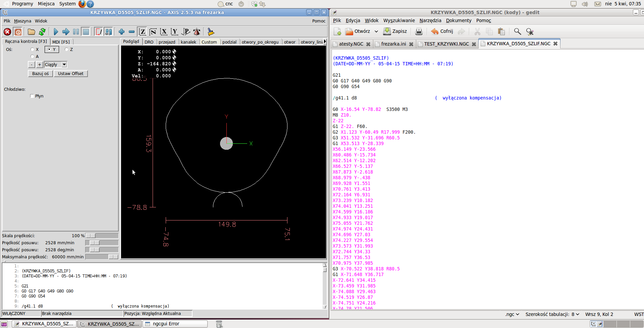Toggle block delete skip-lines button
The width and height of the screenshot is (644, 328).
(x=99, y=32)
